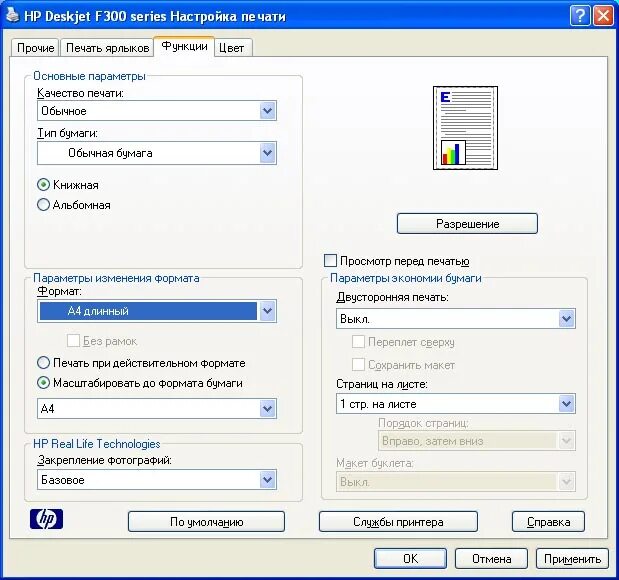
Task: Click the Обычная бумага value text
Action: coord(110,153)
